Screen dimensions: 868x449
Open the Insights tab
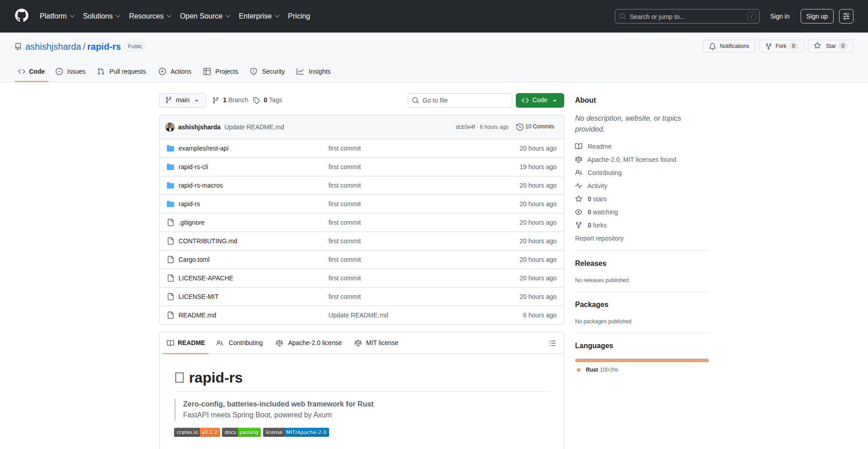[313, 71]
